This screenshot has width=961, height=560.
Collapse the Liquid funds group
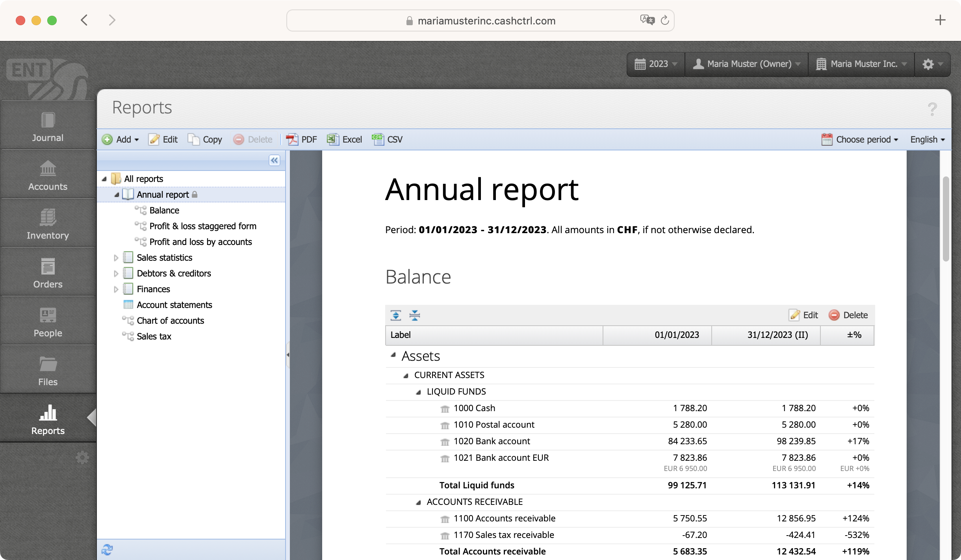point(419,392)
